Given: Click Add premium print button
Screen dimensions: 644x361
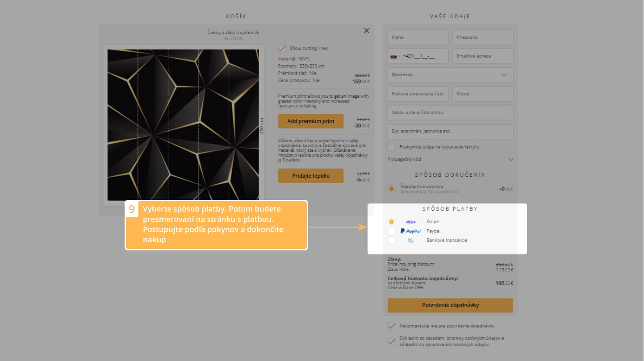Looking at the screenshot, I should (310, 121).
